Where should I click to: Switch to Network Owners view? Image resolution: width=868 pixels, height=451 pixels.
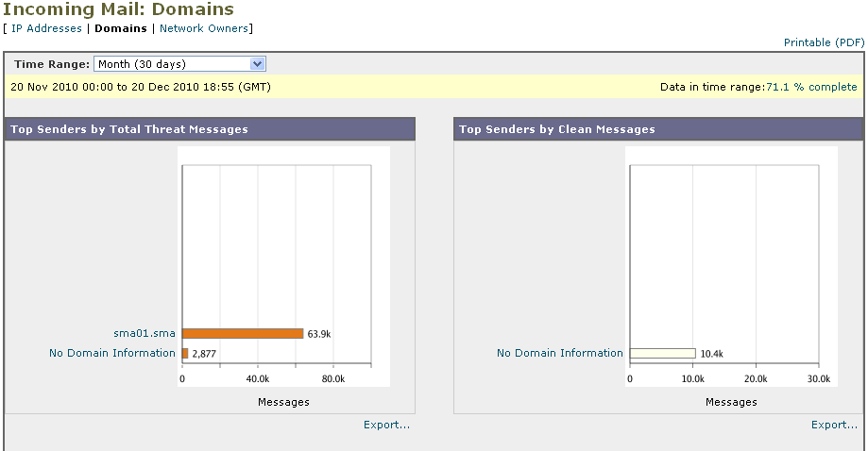(x=204, y=28)
